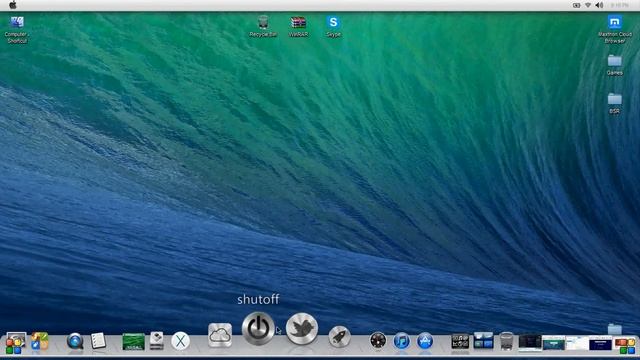Open the App Store dock icon
640x360 pixels.
click(425, 341)
